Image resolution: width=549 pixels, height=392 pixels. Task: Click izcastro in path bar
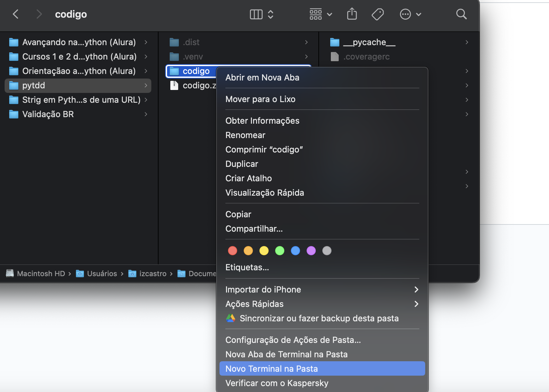point(147,274)
